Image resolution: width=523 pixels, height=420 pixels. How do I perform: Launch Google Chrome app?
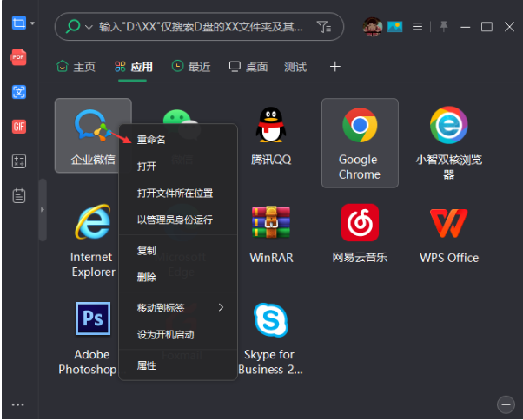click(x=360, y=143)
